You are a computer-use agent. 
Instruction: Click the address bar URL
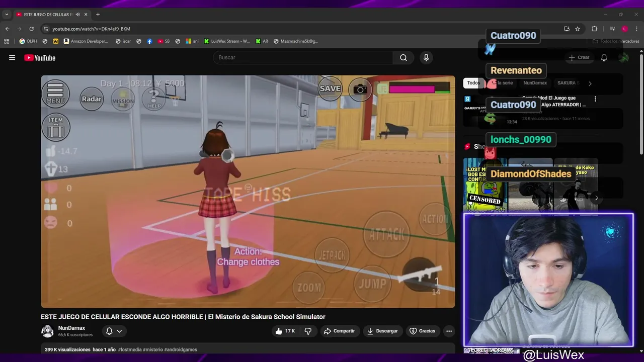(91, 29)
